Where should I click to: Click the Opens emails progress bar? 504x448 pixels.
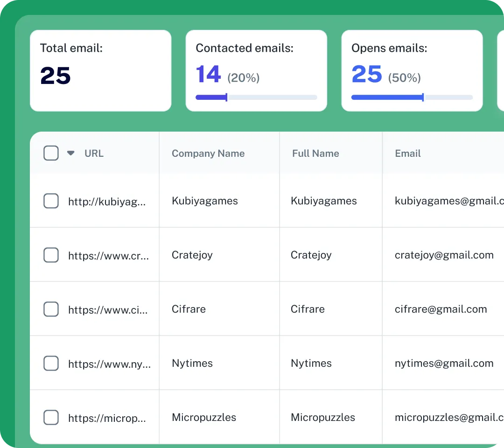[x=412, y=97]
